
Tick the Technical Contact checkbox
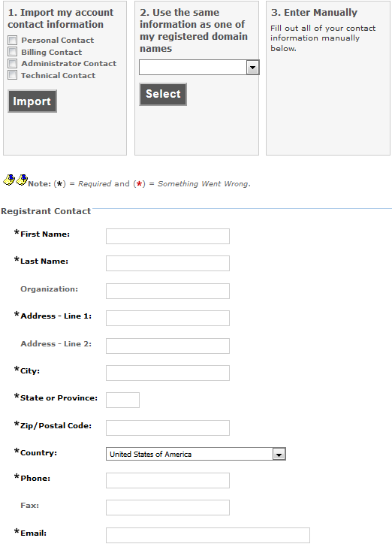click(x=13, y=75)
